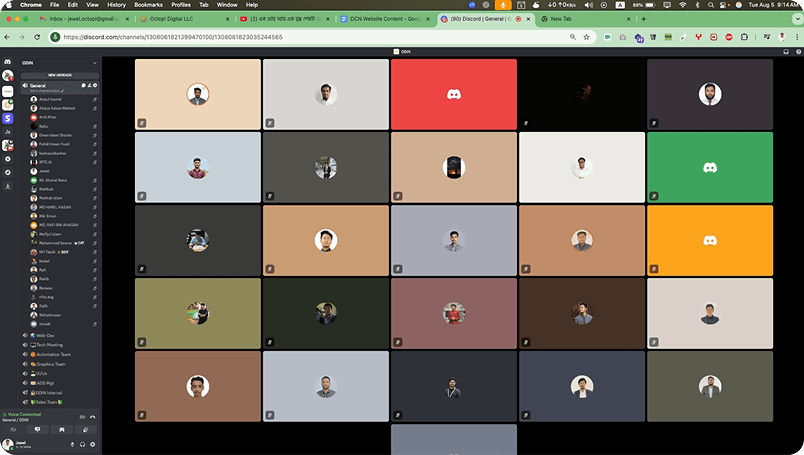Deafen audio with the headphones icon
The width and height of the screenshot is (804, 455).
click(82, 444)
